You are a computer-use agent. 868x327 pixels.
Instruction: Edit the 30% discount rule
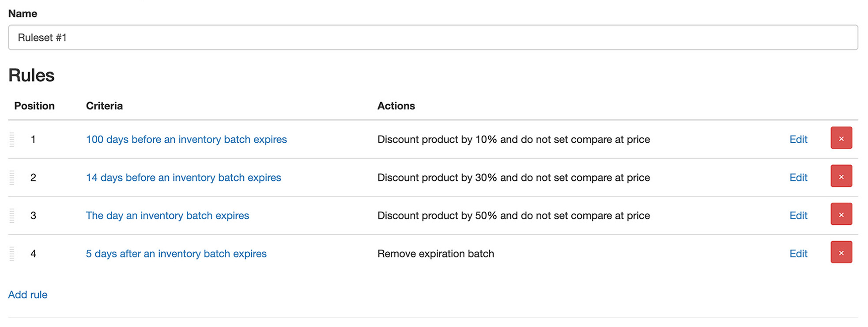pos(798,177)
